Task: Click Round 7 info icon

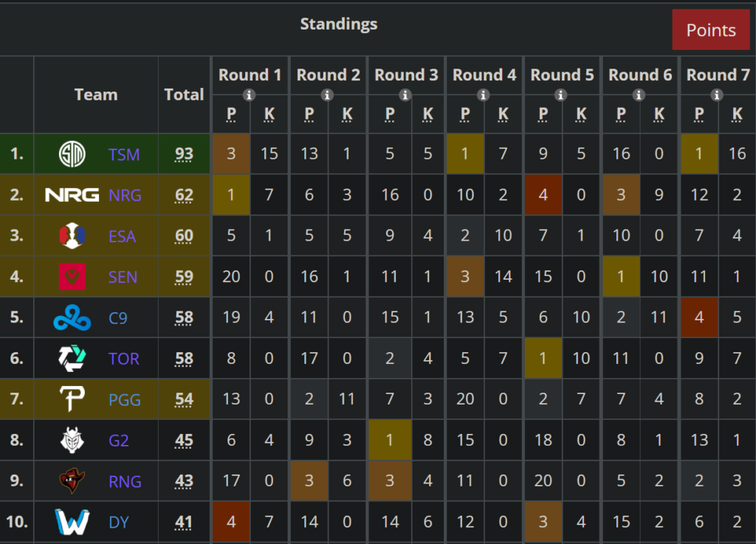Action: pyautogui.click(x=718, y=94)
